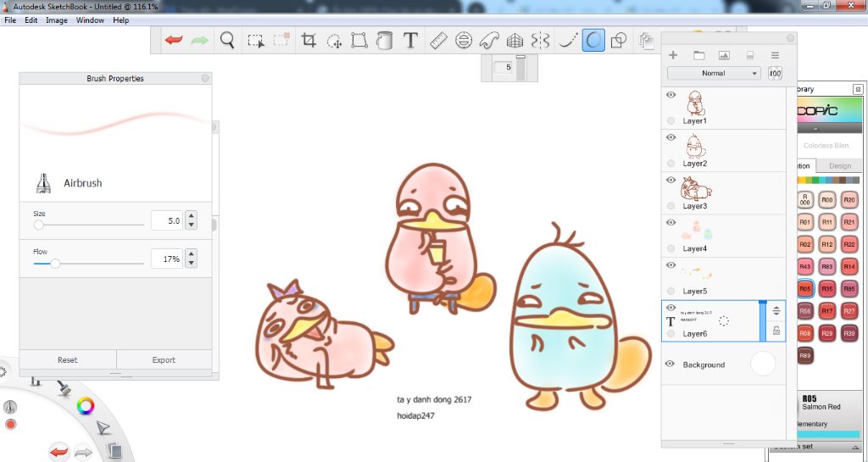Select the Zoom magnifier tool

(x=227, y=41)
